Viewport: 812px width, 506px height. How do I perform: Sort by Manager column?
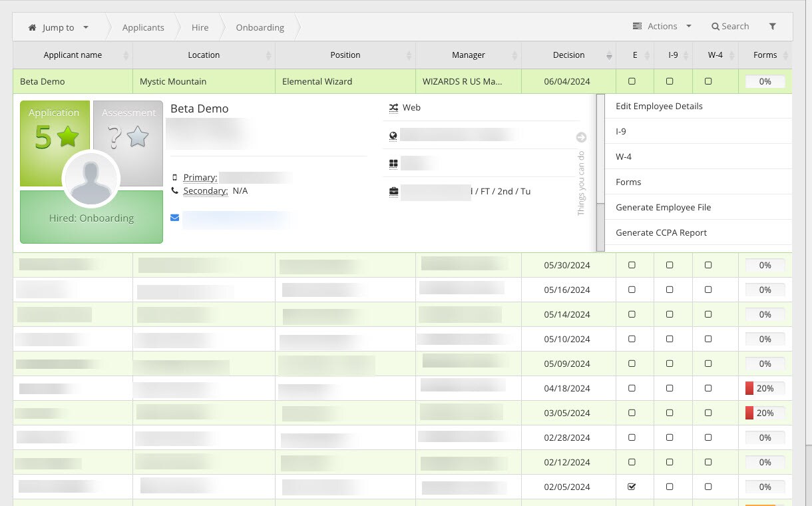coord(469,55)
